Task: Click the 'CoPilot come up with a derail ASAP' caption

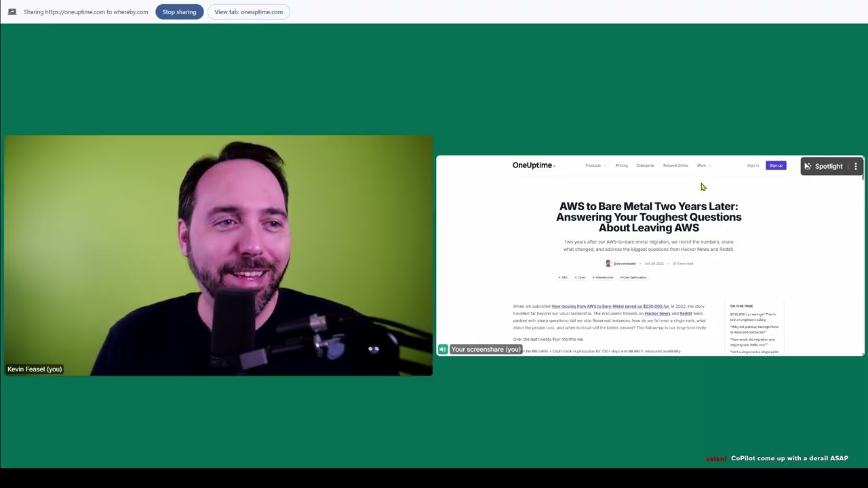Action: pos(789,458)
